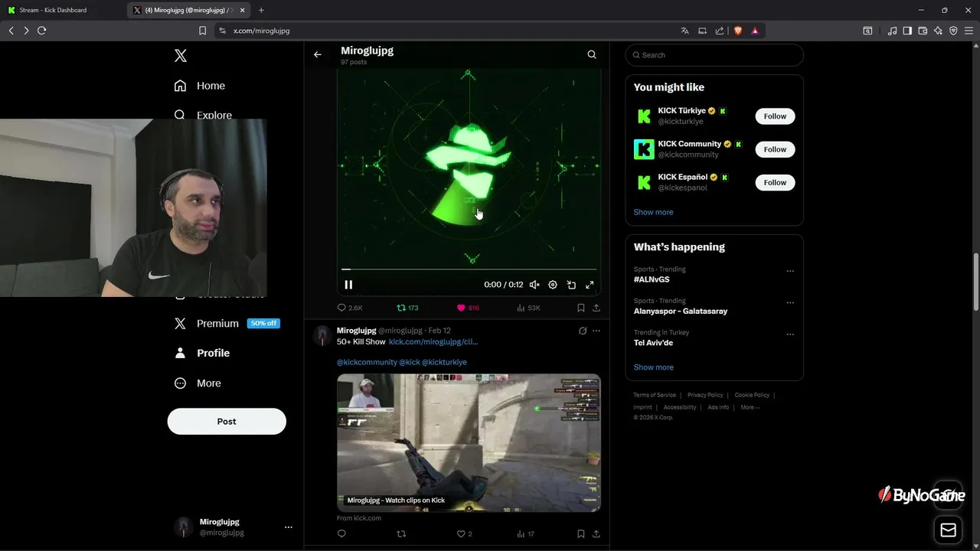Click the X logo in sidebar

coord(181,56)
